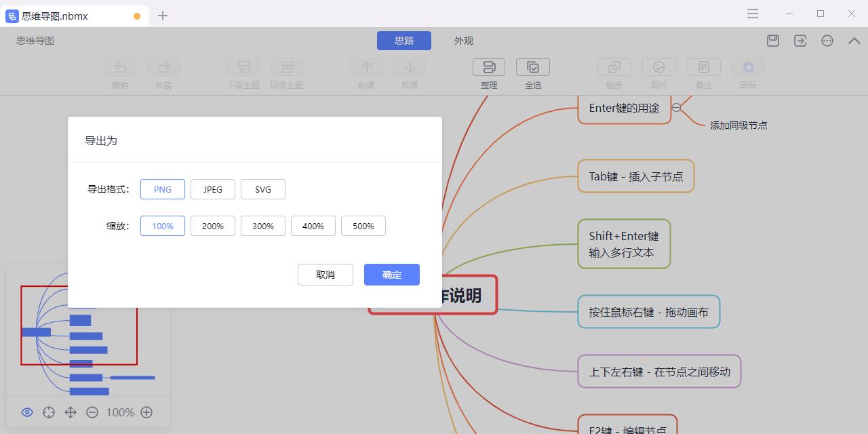Viewport: 868px width, 434px height.
Task: Open the more options ellipsis icon
Action: [x=827, y=41]
